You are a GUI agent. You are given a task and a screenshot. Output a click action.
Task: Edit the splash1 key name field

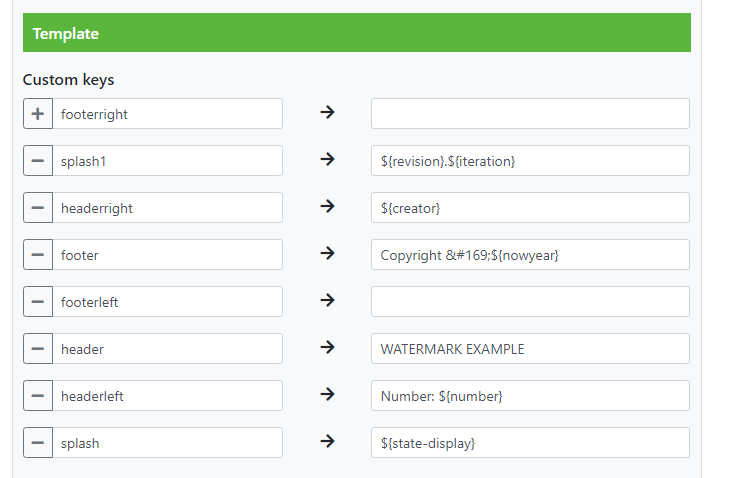coord(167,161)
